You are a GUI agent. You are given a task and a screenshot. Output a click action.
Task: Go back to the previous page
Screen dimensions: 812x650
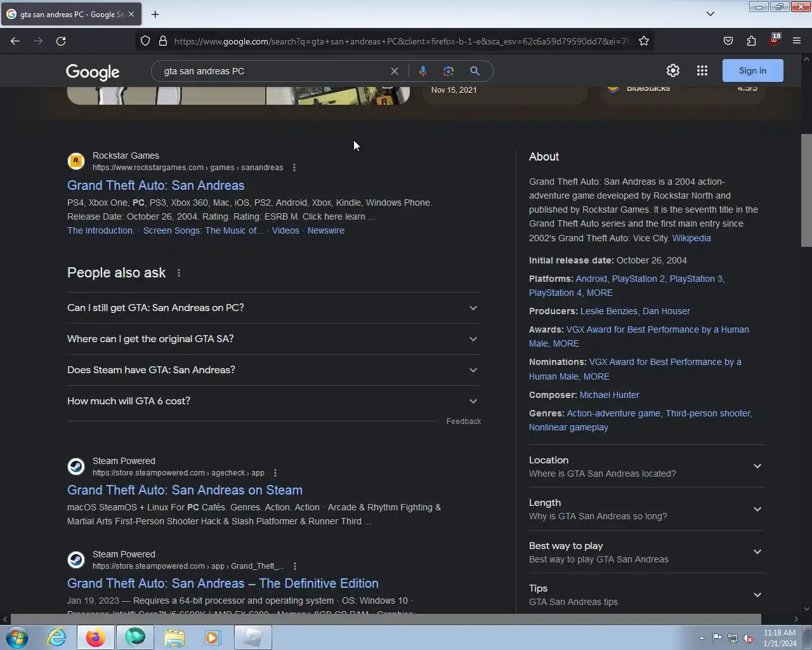(15, 41)
